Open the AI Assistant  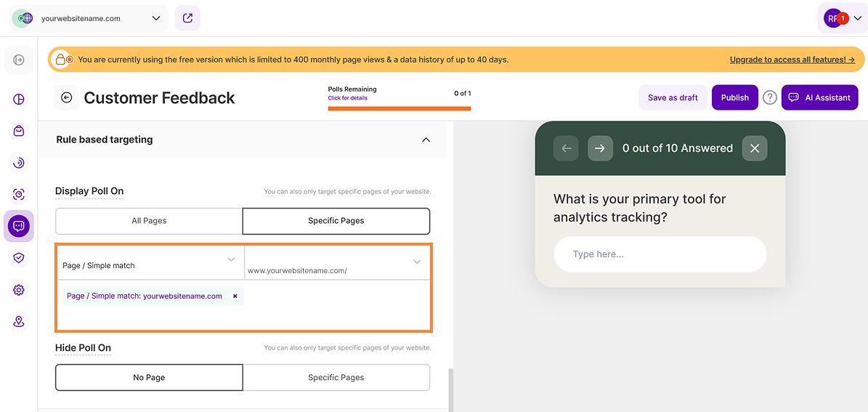pos(820,97)
